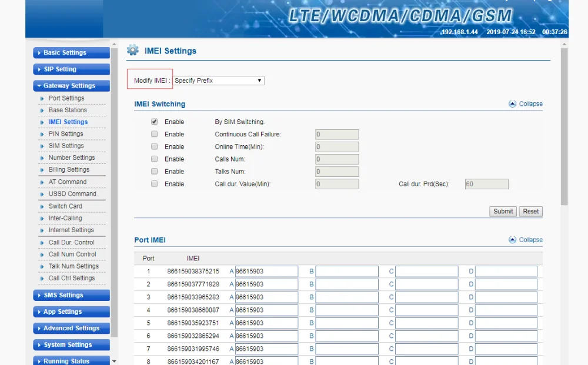Enable the Continuous Call Failure checkbox
The width and height of the screenshot is (588, 365).
(x=154, y=134)
